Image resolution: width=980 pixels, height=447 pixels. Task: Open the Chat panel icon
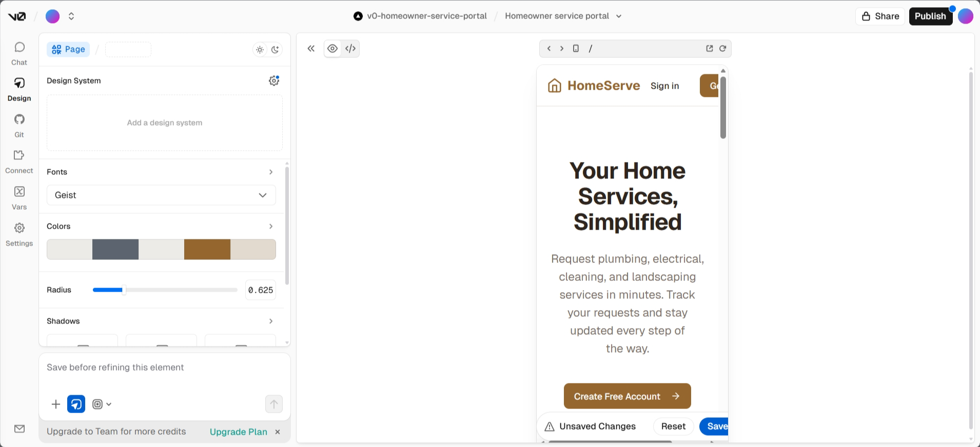pos(19,48)
